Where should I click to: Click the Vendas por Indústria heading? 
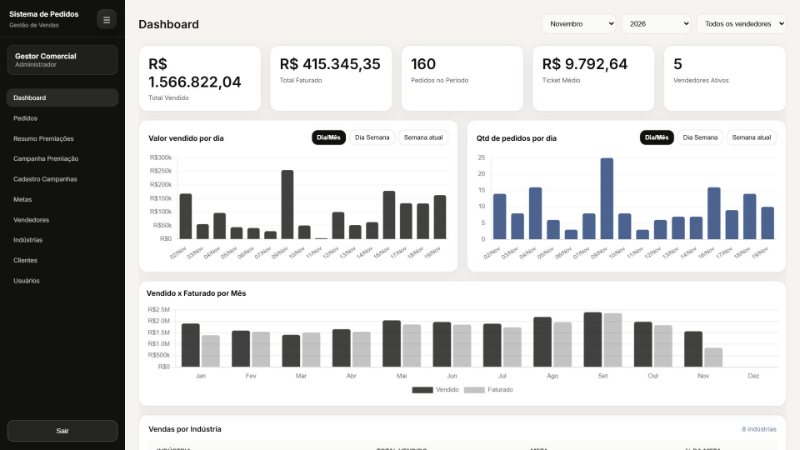click(185, 429)
